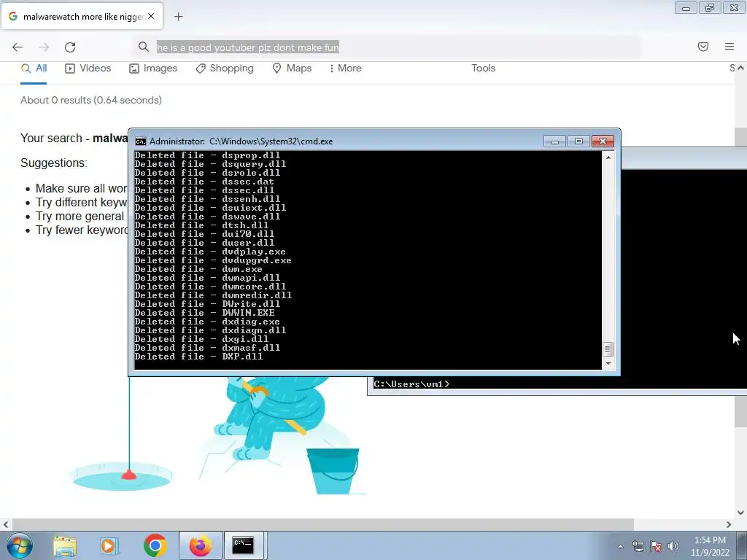The image size is (747, 560).
Task: Click the 'About 0 results' text
Action: [91, 100]
